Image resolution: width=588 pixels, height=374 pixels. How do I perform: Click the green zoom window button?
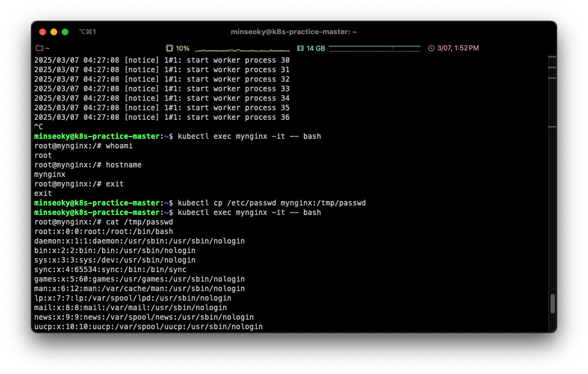click(x=65, y=32)
